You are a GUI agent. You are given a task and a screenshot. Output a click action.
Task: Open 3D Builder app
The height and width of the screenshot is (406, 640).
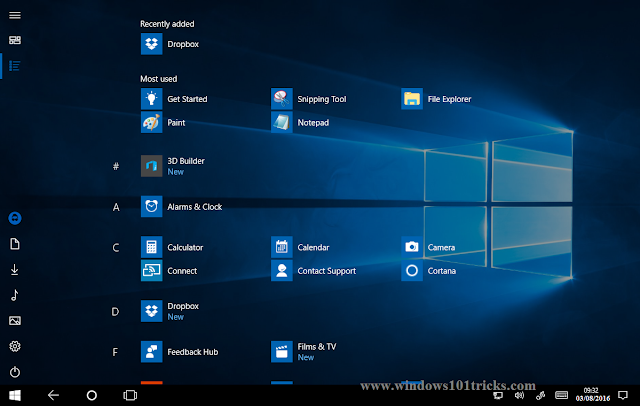point(173,166)
